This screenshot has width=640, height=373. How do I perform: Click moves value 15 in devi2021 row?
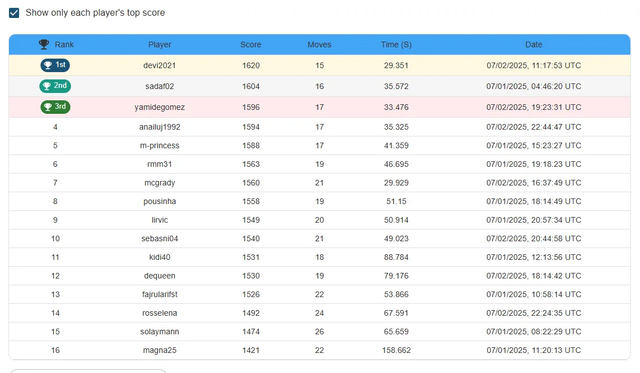click(x=320, y=65)
